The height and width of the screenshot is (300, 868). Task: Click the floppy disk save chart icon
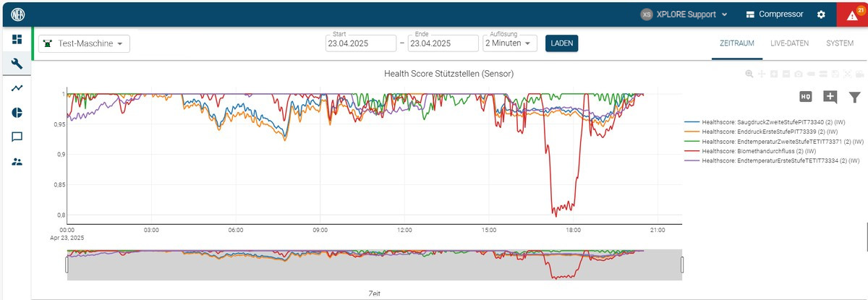(835, 74)
